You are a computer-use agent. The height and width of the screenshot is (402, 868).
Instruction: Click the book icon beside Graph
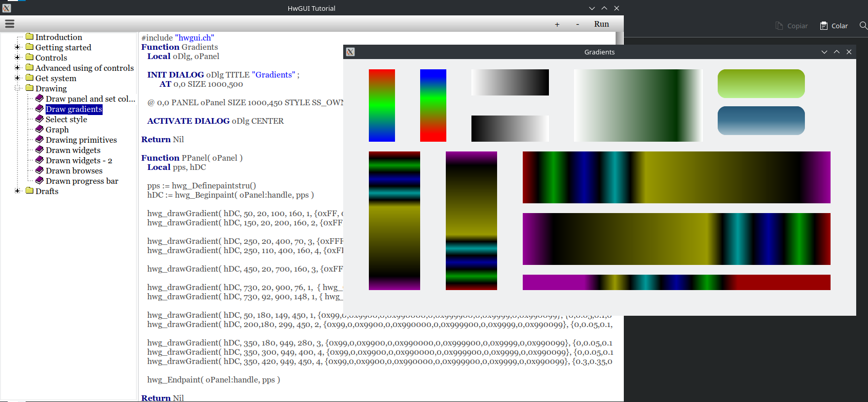pos(40,129)
